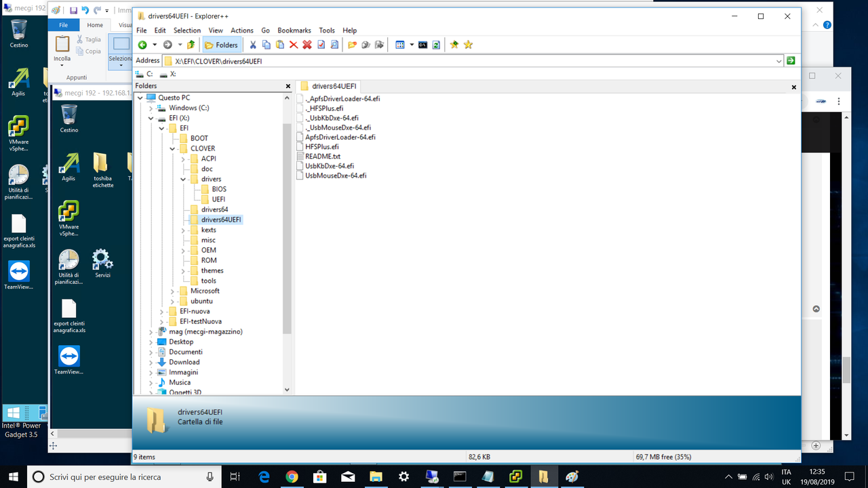Click Incolla in the background Explorer ribbon
This screenshot has width=868, height=488.
(61, 51)
